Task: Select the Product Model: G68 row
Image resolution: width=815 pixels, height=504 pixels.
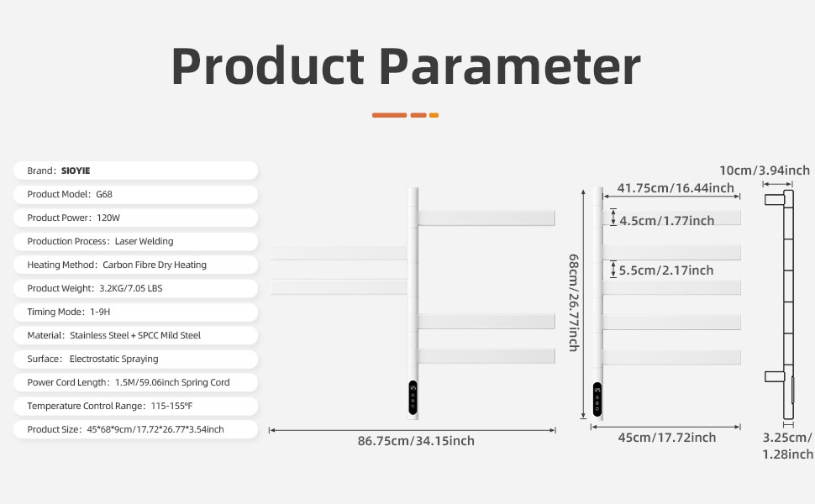Action: (134, 194)
